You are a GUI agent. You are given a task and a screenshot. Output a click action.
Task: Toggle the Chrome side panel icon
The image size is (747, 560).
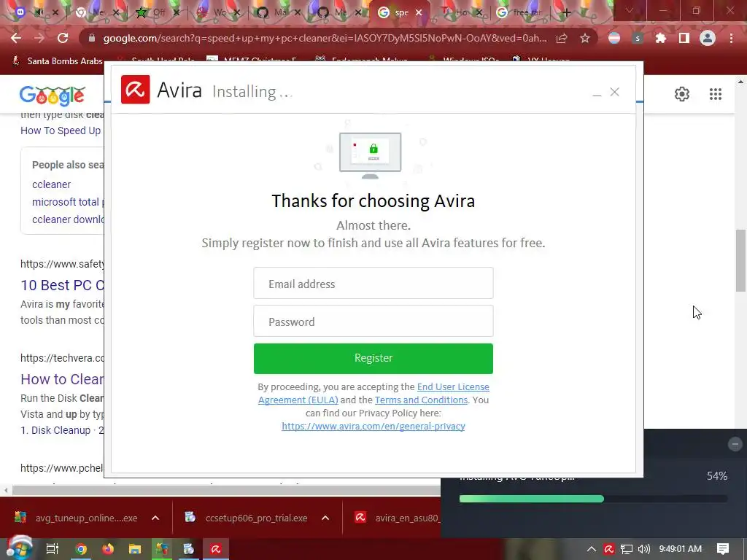pos(684,38)
